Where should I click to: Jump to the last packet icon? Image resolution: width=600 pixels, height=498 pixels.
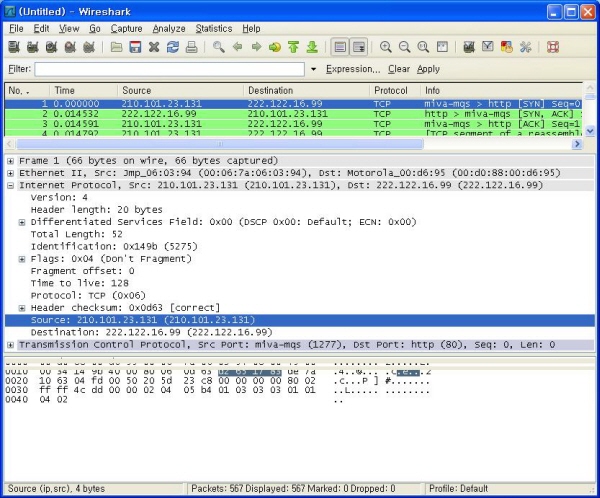312,47
